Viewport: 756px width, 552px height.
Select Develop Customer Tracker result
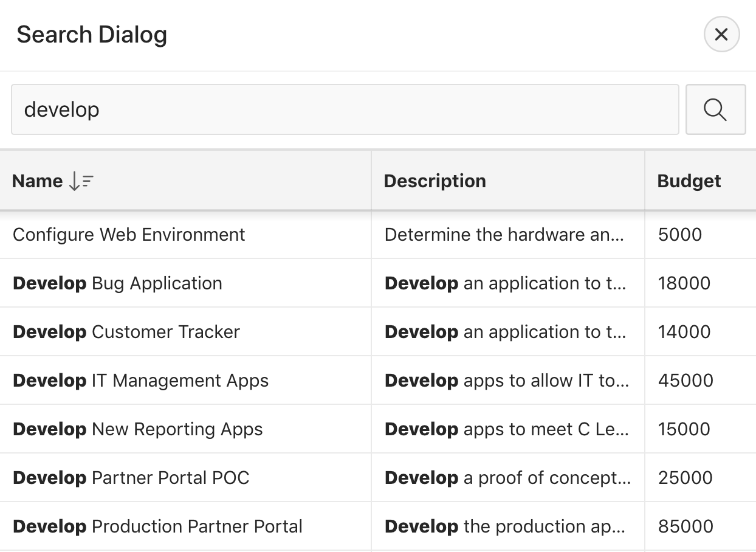coord(126,332)
